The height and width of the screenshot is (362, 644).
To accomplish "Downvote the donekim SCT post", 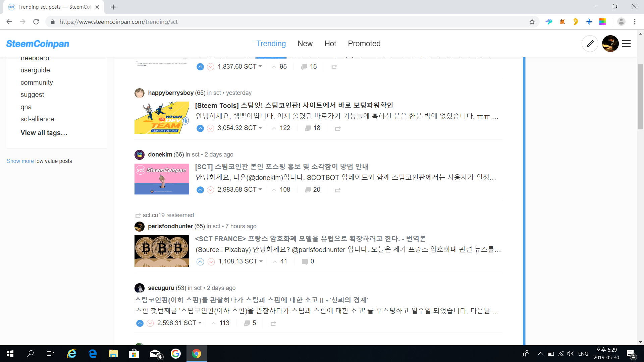I will tap(211, 190).
